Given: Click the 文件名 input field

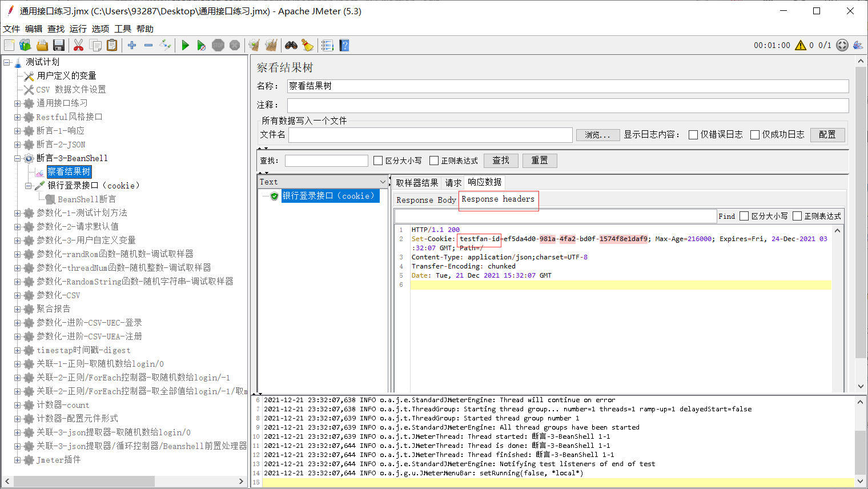Looking at the screenshot, I should [x=431, y=135].
